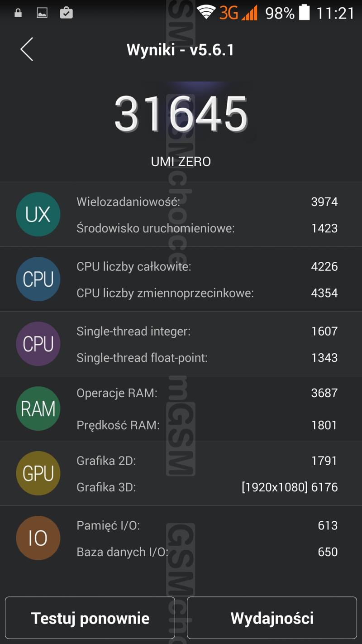Viewport: 362px width, 644px height.
Task: Tap the Wi-Fi status bar icon
Action: coord(206,13)
